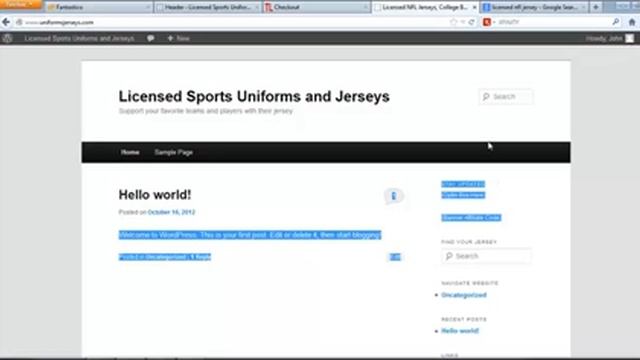This screenshot has width=640, height=360.
Task: Click the browser back arrow button
Action: [x=6, y=22]
